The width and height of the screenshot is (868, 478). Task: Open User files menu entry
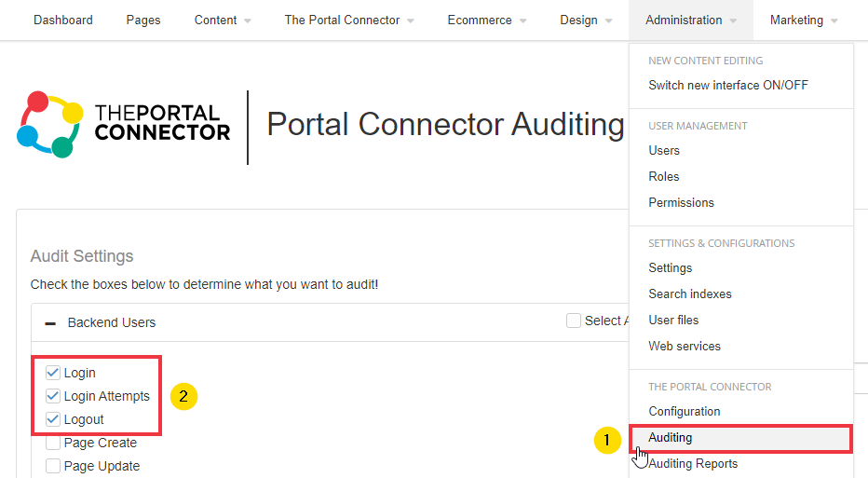[x=673, y=321]
